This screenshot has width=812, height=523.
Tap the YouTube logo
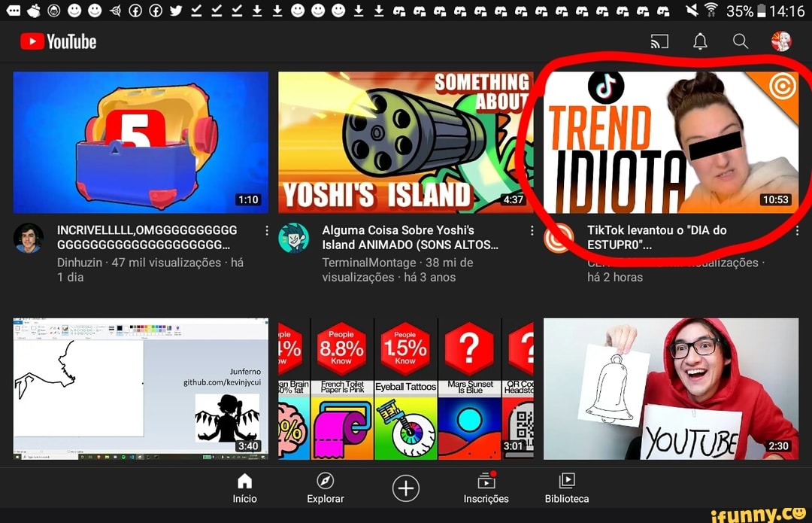pyautogui.click(x=58, y=41)
